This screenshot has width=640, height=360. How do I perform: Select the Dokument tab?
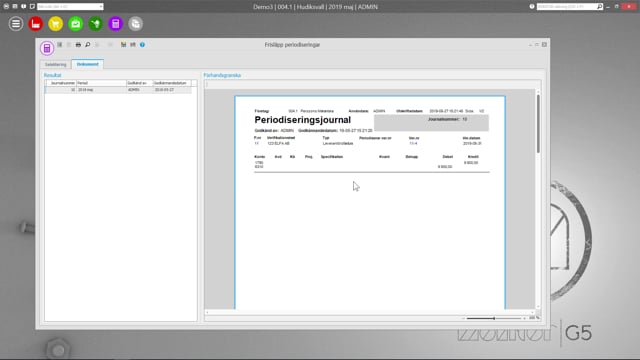(x=87, y=64)
